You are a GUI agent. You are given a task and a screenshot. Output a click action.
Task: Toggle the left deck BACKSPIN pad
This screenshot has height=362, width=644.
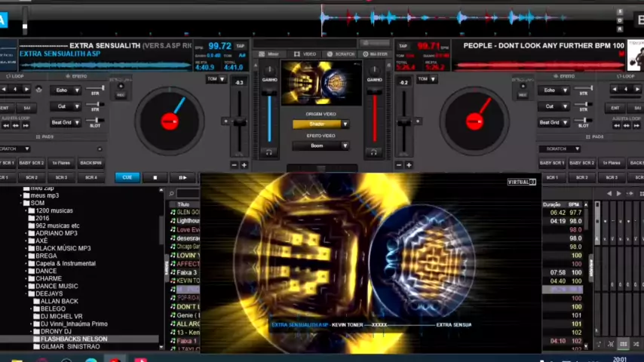tap(90, 163)
